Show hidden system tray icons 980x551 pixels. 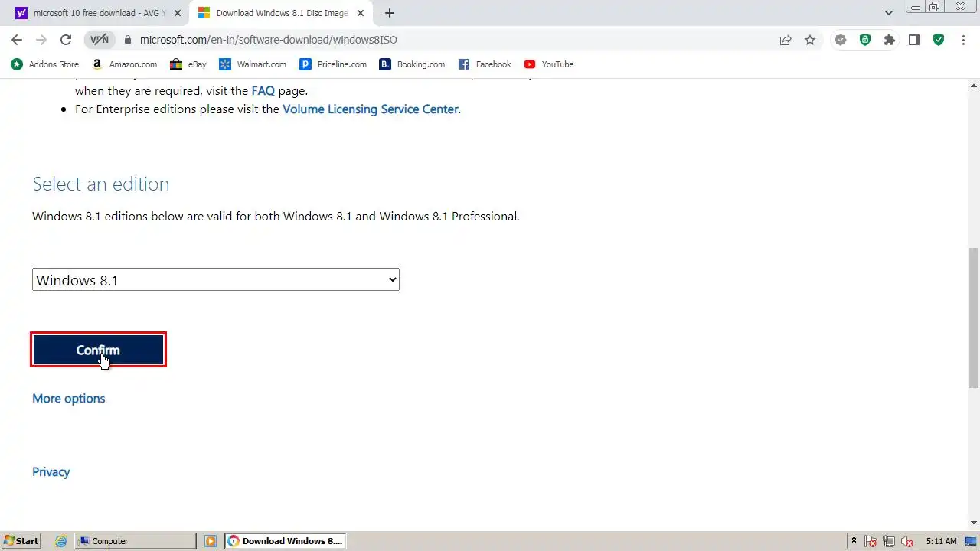click(x=854, y=541)
